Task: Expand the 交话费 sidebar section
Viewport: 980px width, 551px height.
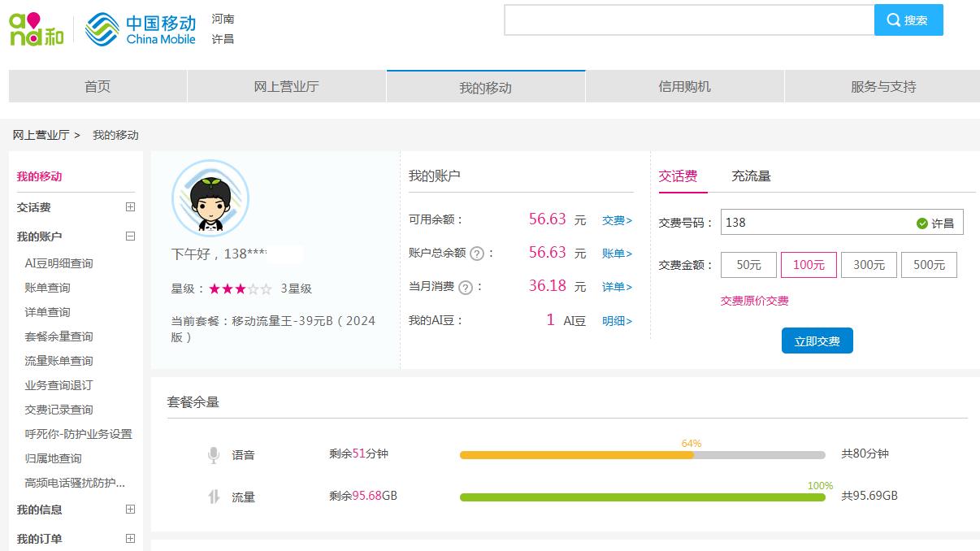Action: pyautogui.click(x=130, y=207)
